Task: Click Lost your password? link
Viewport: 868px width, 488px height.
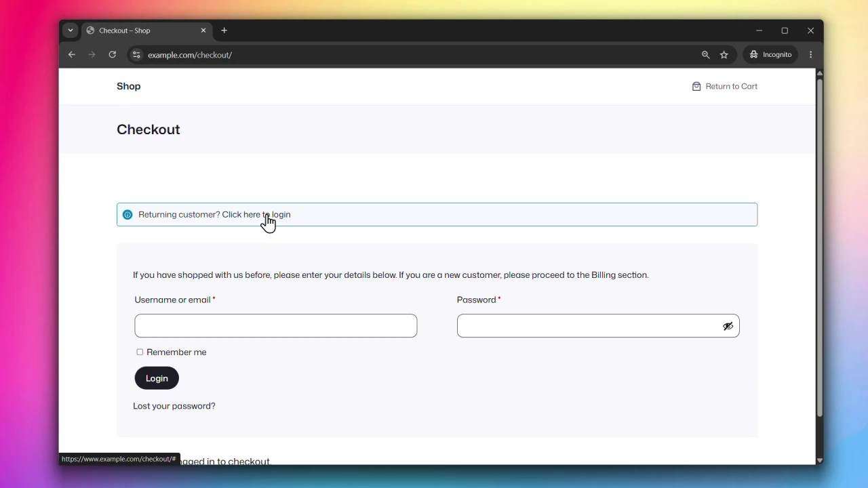Action: click(x=174, y=406)
